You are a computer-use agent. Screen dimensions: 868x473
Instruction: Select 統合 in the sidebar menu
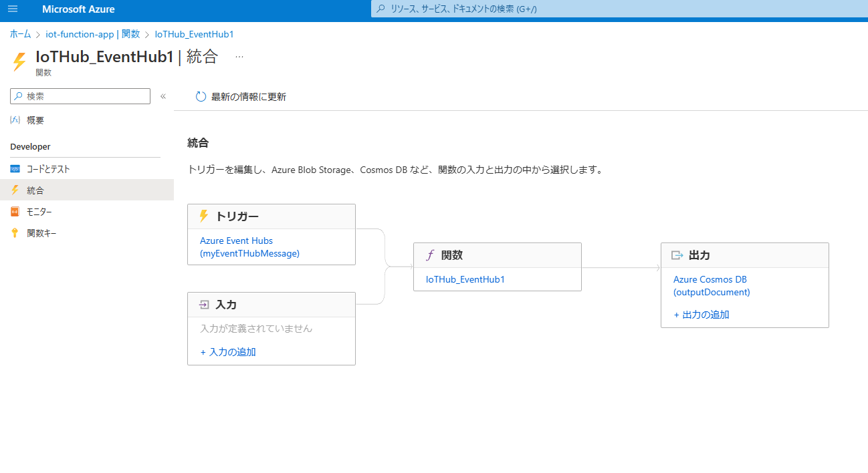pos(35,190)
